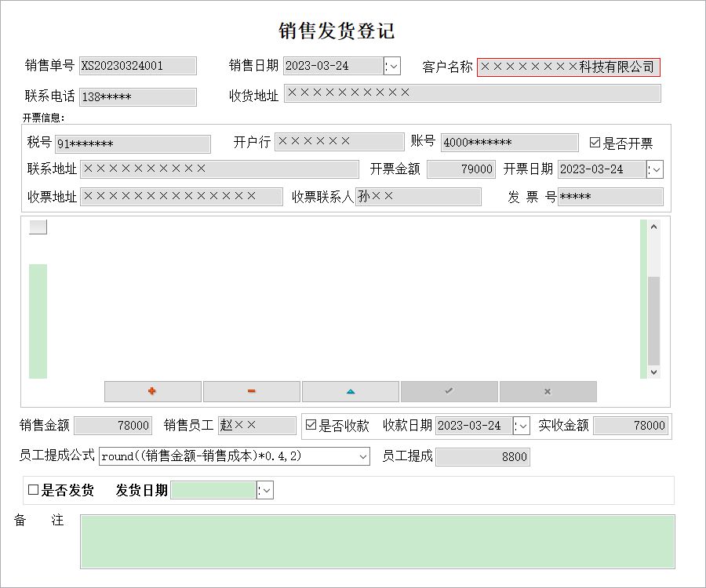The height and width of the screenshot is (588, 706).
Task: Click the 销售员工 field 赵××
Action: tap(257, 426)
